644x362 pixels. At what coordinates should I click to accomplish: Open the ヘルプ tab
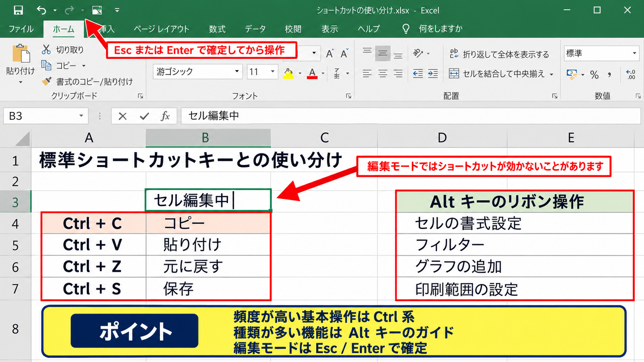pyautogui.click(x=369, y=29)
